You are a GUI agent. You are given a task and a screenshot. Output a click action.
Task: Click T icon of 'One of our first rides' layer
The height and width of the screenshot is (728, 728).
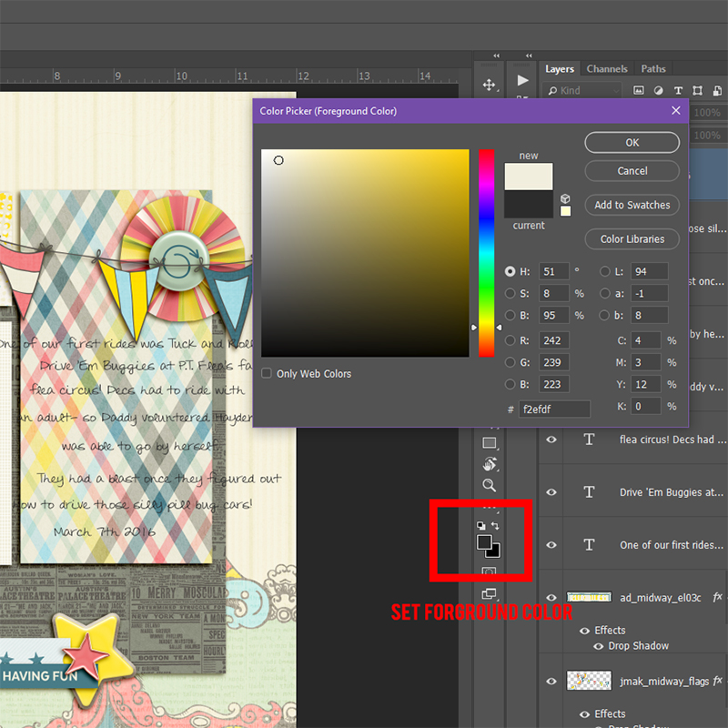[589, 544]
